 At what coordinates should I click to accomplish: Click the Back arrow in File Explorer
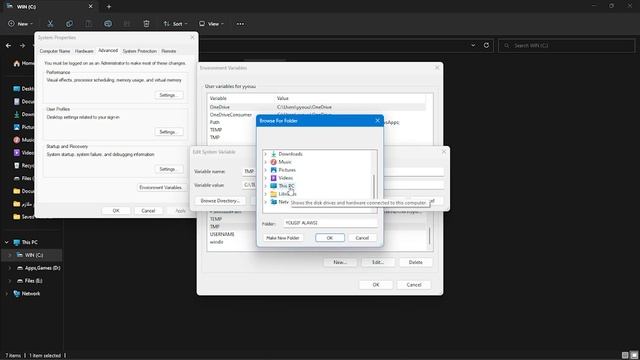pos(9,45)
